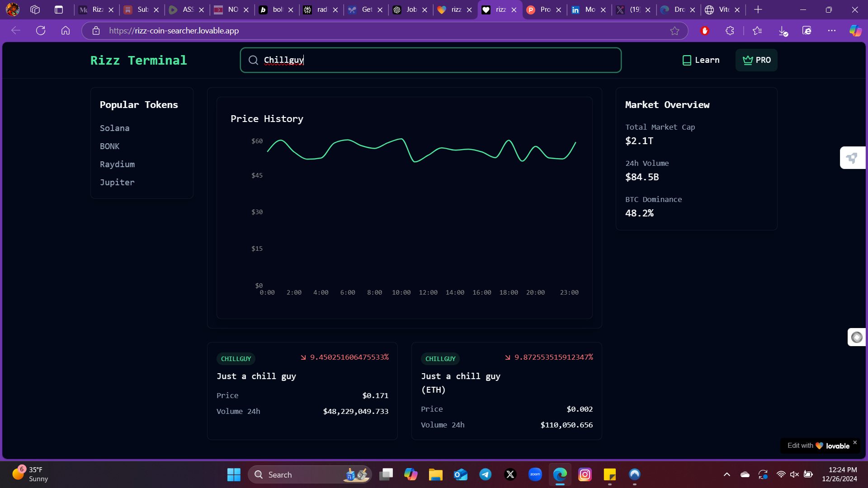Open the Extensions puzzle icon
The height and width of the screenshot is (488, 868).
click(730, 31)
